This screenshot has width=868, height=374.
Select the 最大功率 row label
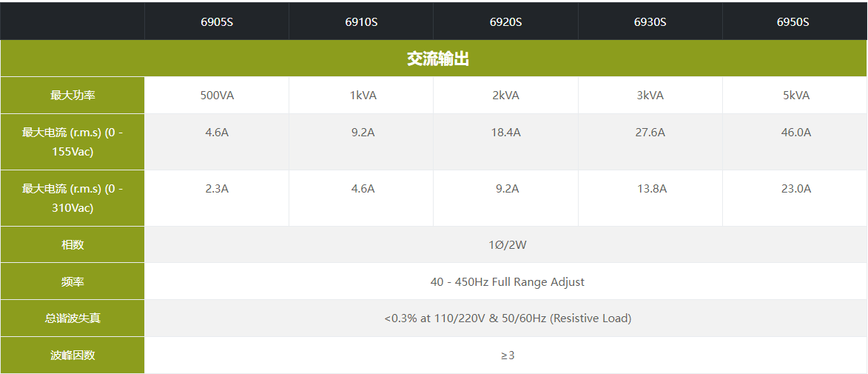point(73,96)
